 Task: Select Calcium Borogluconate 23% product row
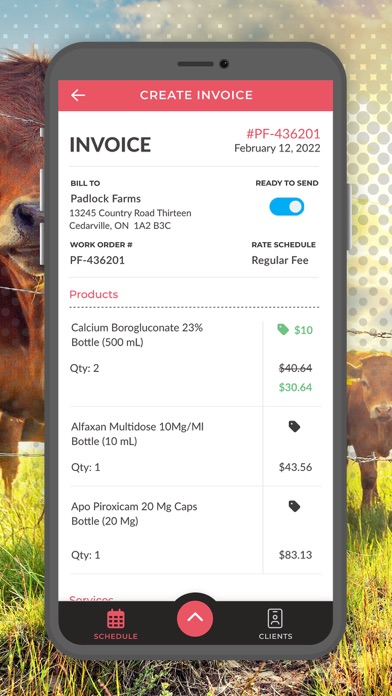(194, 363)
